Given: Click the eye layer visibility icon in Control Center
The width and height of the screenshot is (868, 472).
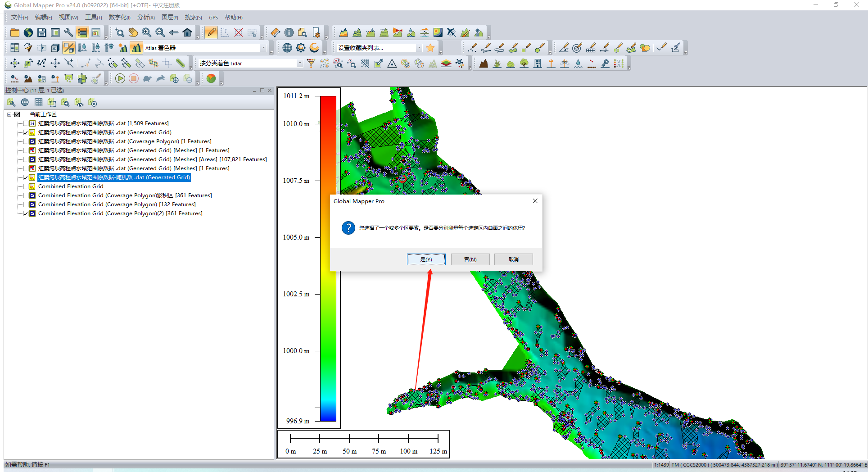Looking at the screenshot, I should click(79, 103).
